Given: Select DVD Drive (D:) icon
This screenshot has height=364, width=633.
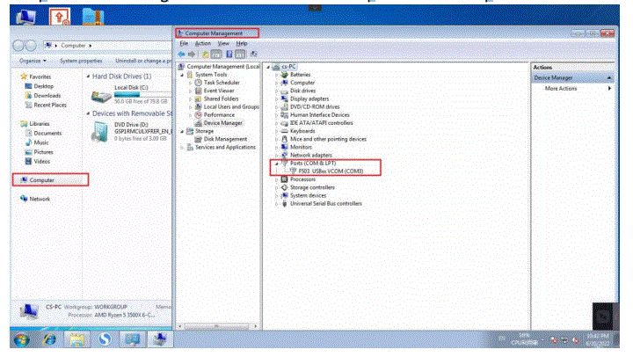Looking at the screenshot, I should click(99, 133).
